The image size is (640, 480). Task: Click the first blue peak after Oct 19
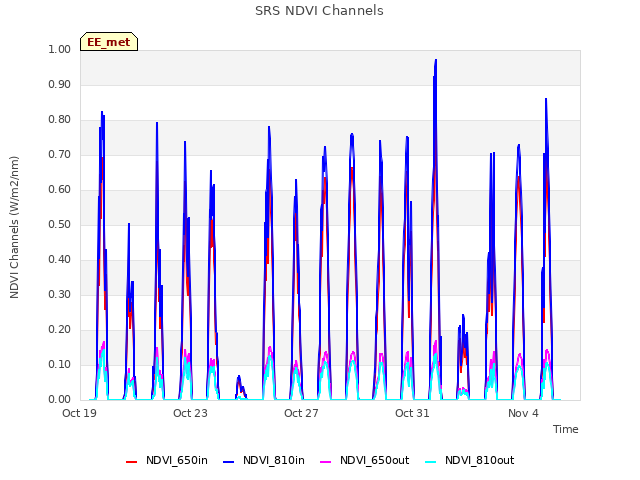tap(102, 112)
